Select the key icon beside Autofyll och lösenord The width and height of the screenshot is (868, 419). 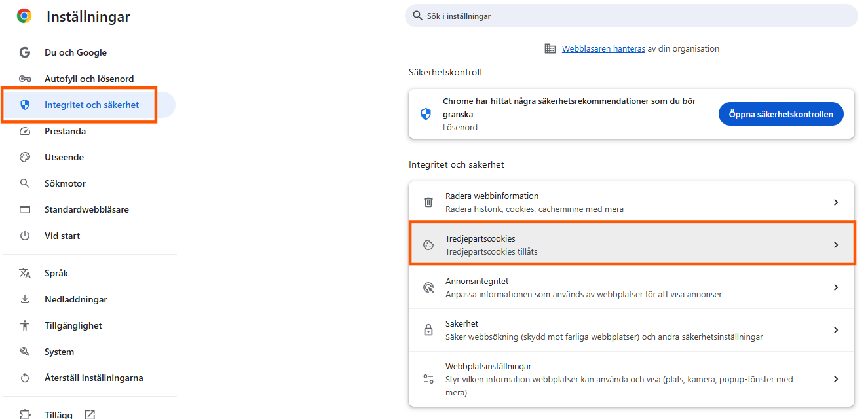pyautogui.click(x=24, y=79)
